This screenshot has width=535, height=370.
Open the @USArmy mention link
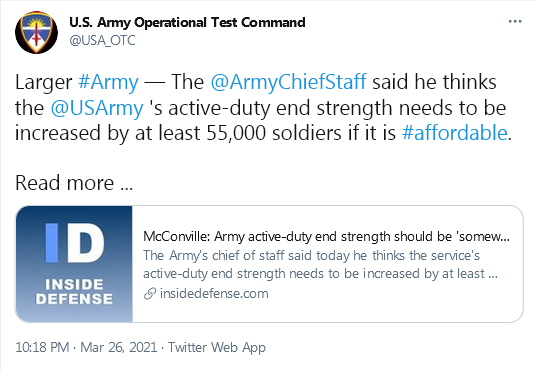click(x=97, y=108)
